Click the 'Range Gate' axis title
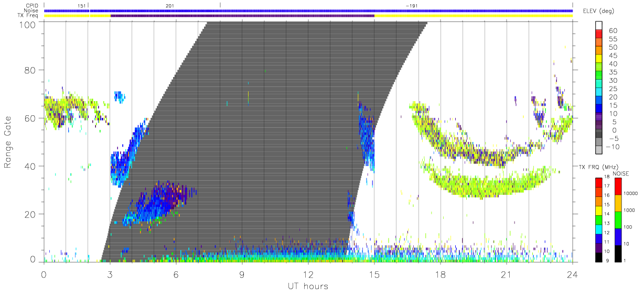 8,142
